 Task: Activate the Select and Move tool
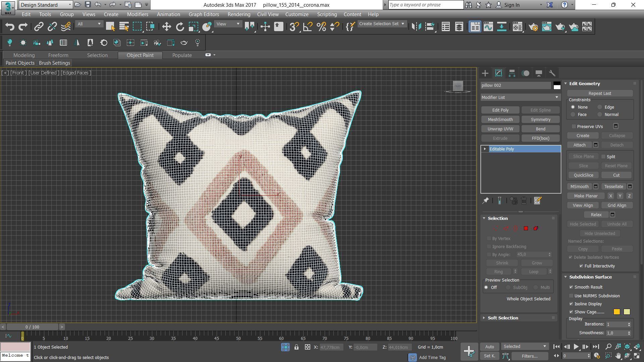166,27
